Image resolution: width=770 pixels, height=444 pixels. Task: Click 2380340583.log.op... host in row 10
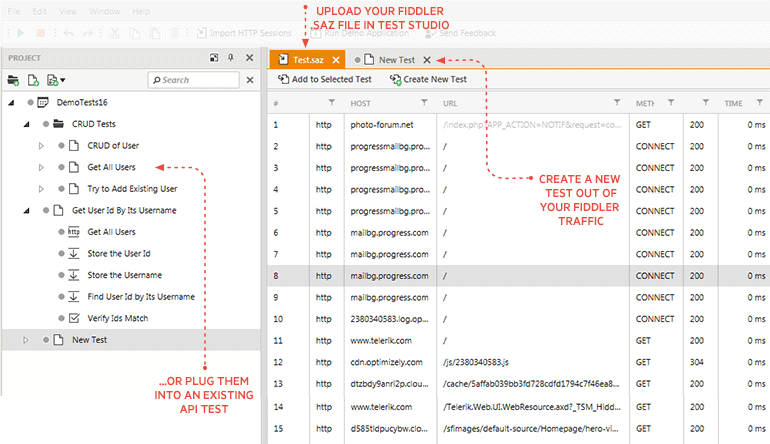389,319
